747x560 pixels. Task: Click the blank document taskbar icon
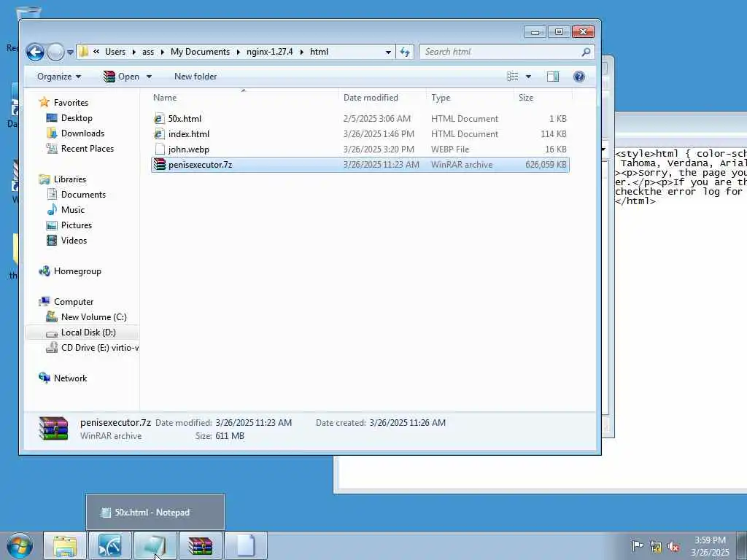point(246,545)
